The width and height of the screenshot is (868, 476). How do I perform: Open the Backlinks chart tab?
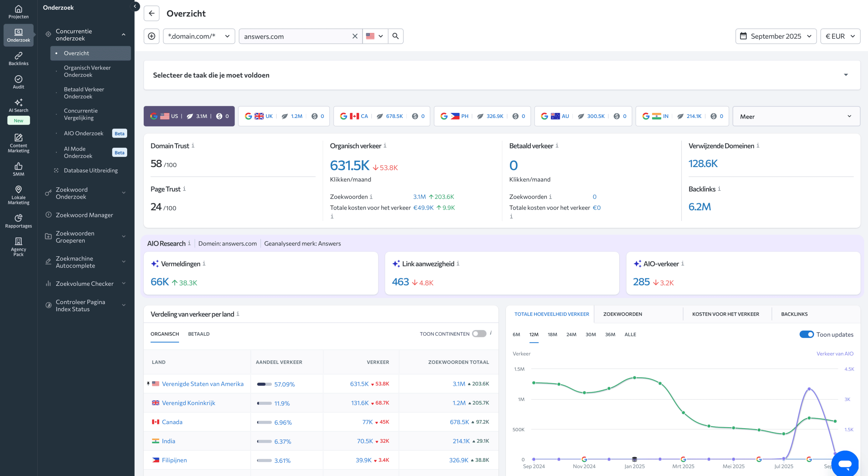pos(794,314)
